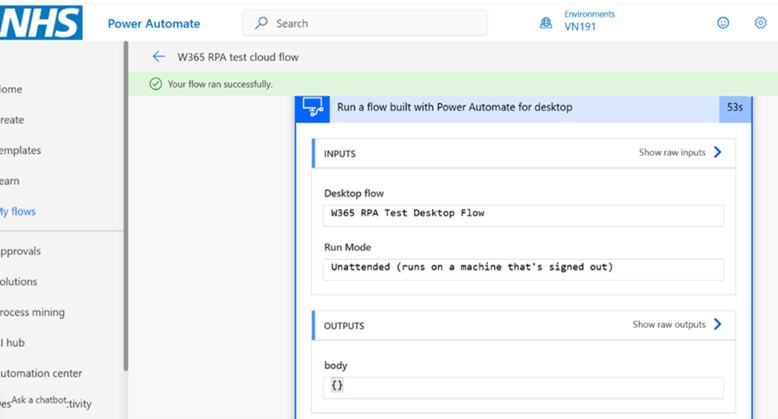Click the NHS logo
Screen dimensions: 778x419
[x=40, y=22]
